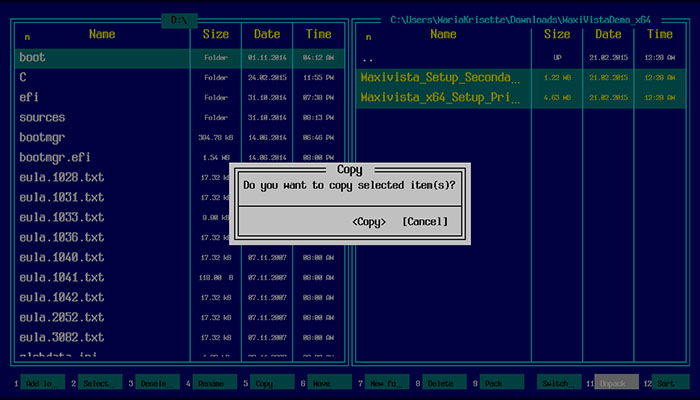Image resolution: width=700 pixels, height=400 pixels.
Task: Select the efi folder row
Action: pos(179,97)
